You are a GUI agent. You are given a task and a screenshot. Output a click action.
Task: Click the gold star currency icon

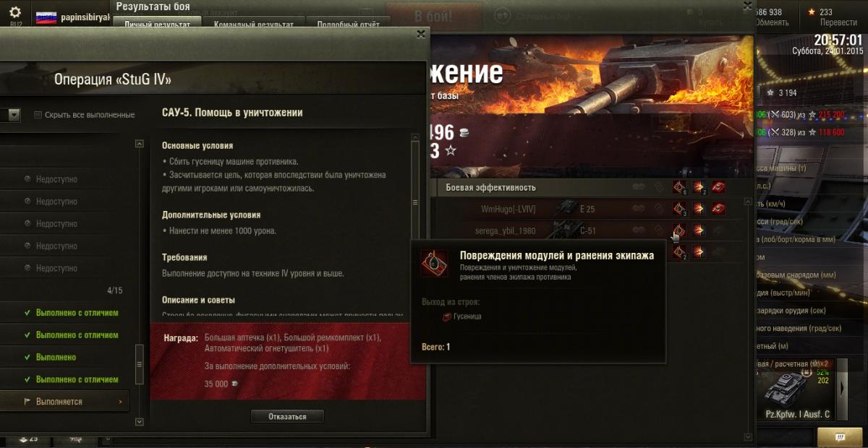click(812, 12)
